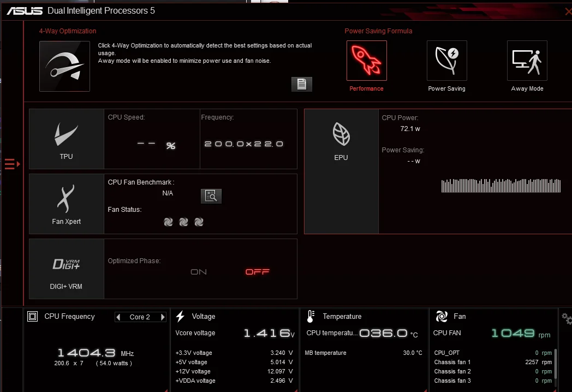
Task: Click the Voltage lightning icon
Action: pyautogui.click(x=180, y=317)
